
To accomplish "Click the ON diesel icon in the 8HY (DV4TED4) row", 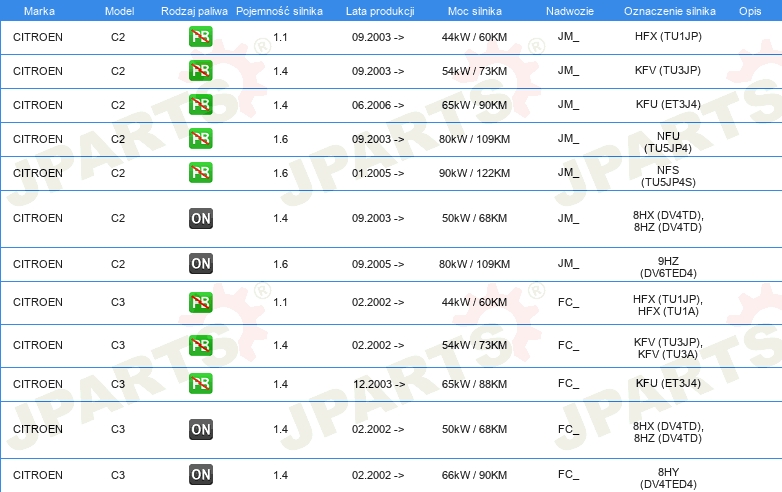I will coord(200,475).
